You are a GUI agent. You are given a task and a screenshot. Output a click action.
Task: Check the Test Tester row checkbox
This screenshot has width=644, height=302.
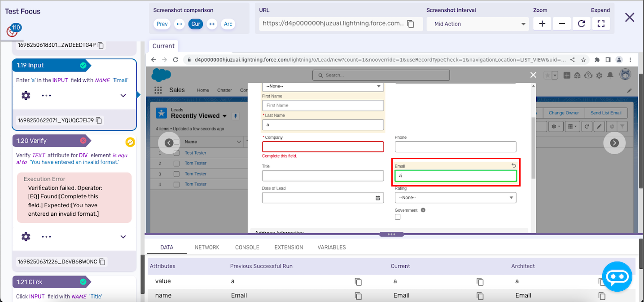coord(176,153)
